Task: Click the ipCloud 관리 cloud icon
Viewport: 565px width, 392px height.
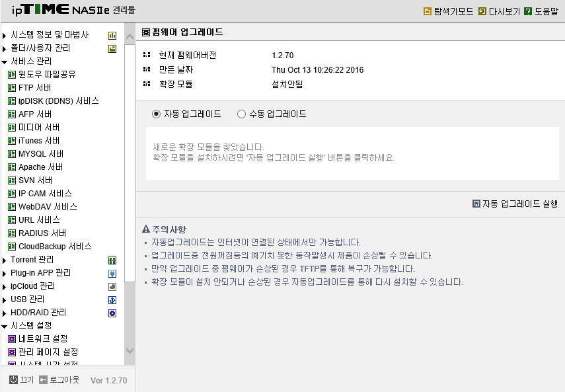Action: (x=112, y=287)
